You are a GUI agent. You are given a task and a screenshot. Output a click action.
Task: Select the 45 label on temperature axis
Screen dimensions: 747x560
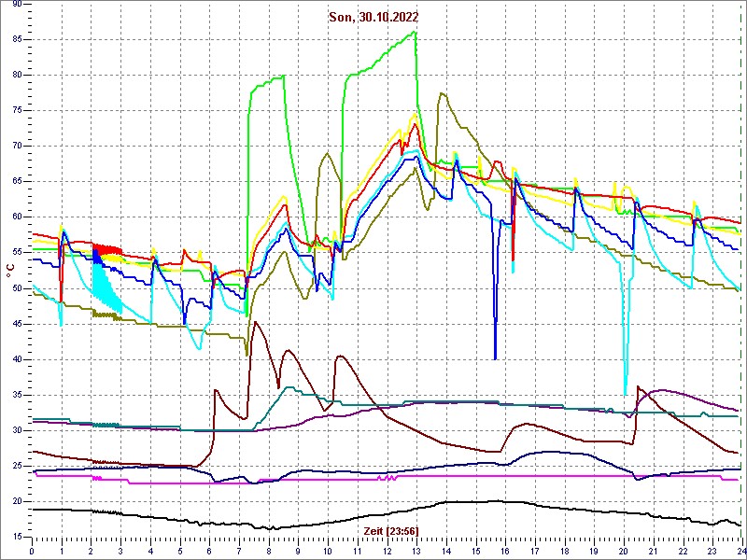[x=17, y=324]
